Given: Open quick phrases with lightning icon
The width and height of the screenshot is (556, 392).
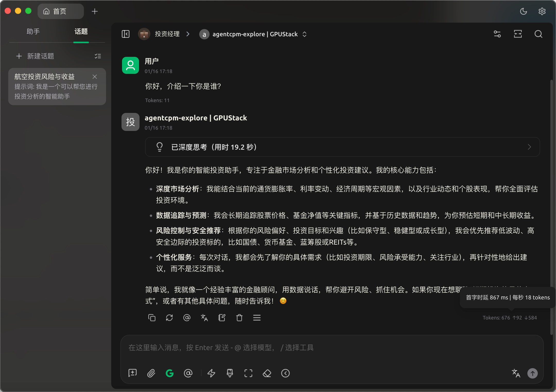Looking at the screenshot, I should [x=211, y=373].
